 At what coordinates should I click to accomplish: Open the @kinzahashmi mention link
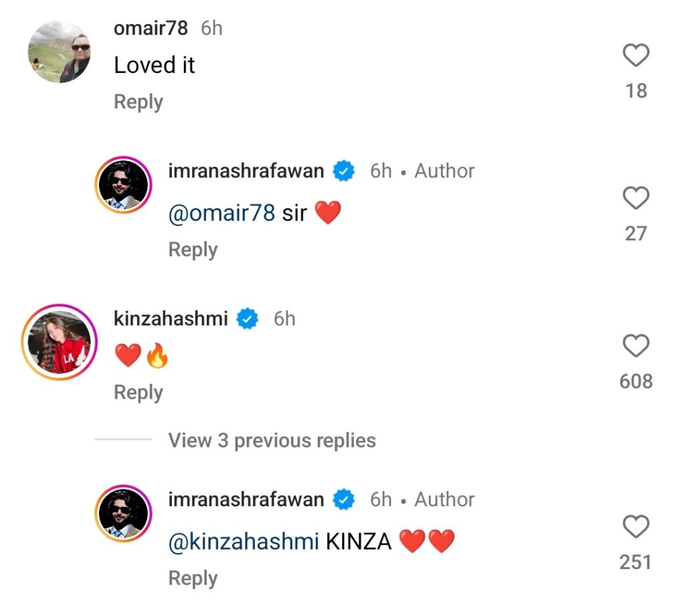coord(243,542)
